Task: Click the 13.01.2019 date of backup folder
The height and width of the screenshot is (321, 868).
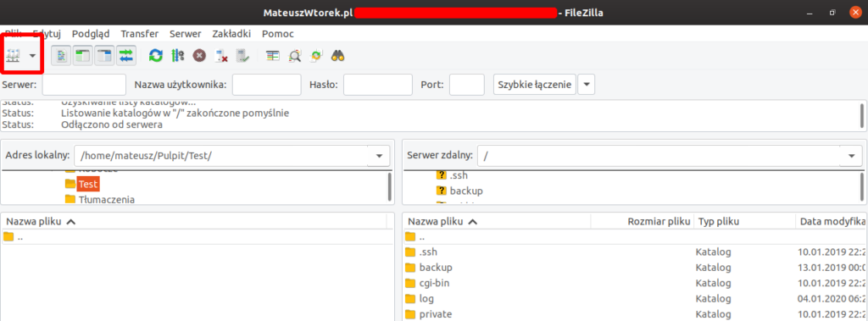Action: (x=832, y=268)
